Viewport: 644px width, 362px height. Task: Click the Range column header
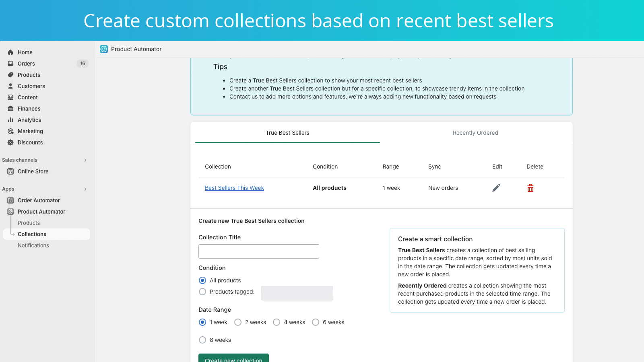tap(391, 167)
